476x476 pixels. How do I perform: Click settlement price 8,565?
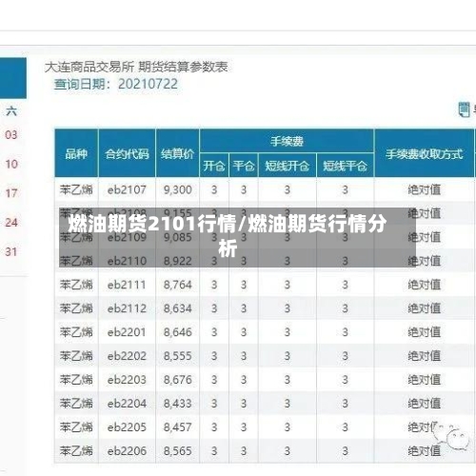click(x=178, y=450)
